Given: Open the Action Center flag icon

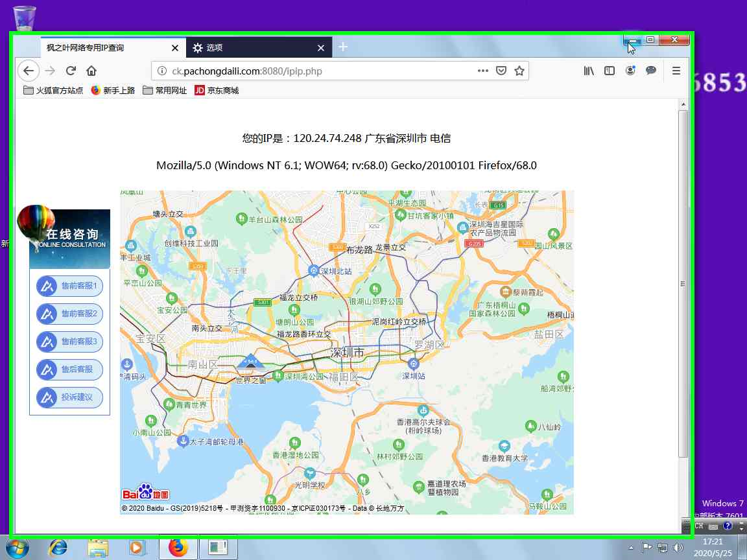Looking at the screenshot, I should coord(646,548).
